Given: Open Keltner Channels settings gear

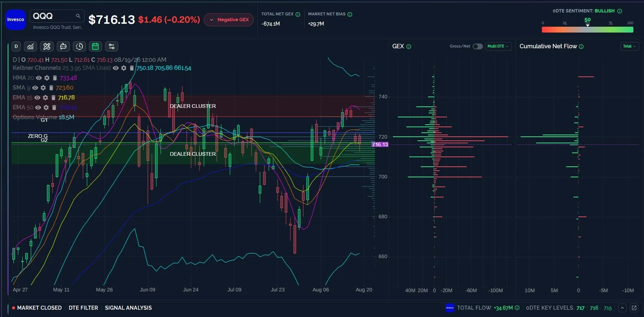Looking at the screenshot, I should pos(124,68).
